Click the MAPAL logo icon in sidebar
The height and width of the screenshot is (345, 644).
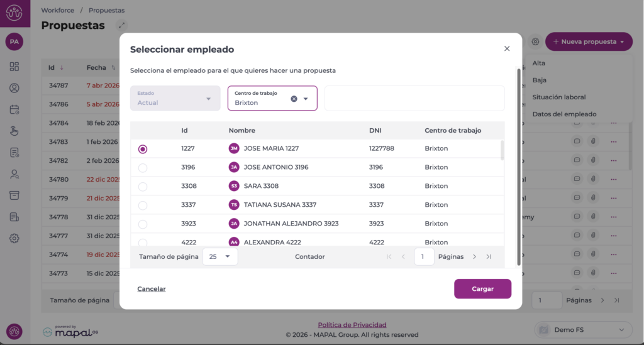14,13
